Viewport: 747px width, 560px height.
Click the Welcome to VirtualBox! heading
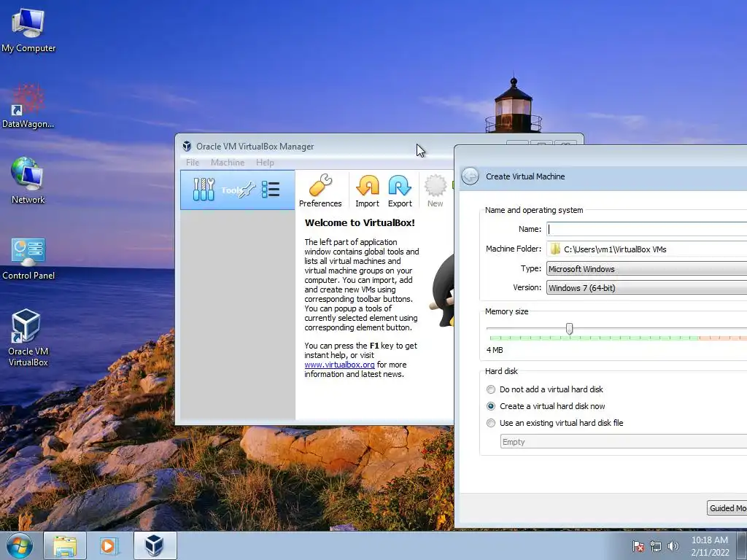pyautogui.click(x=360, y=222)
